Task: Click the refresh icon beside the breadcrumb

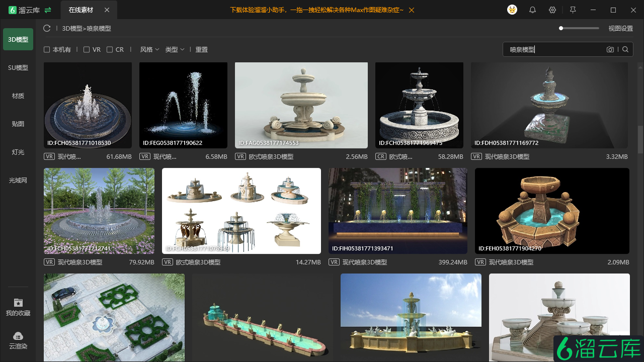Action: [47, 28]
